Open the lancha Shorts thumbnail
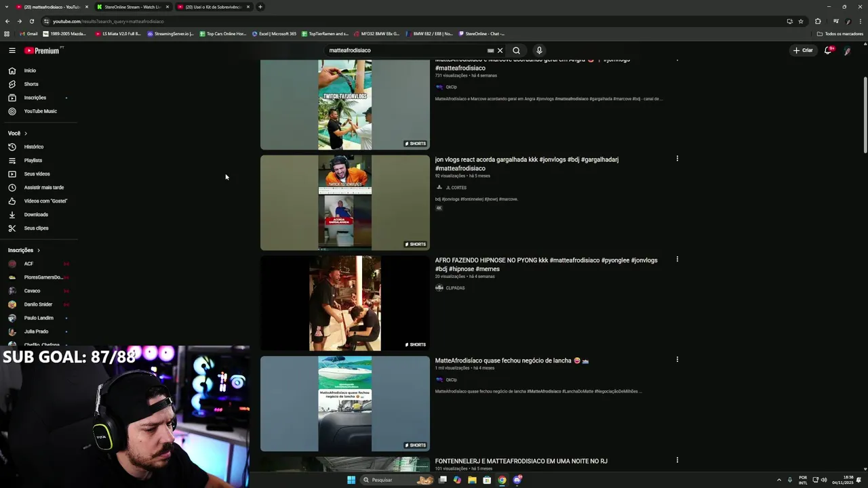 coord(345,404)
